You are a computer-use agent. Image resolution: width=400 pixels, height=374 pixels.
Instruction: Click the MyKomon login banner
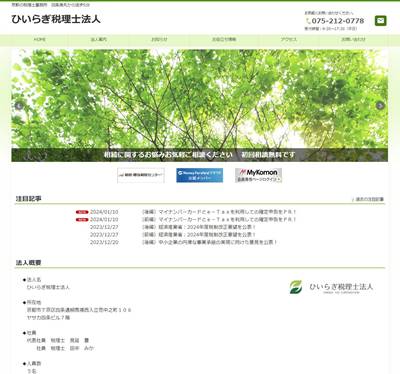258,175
